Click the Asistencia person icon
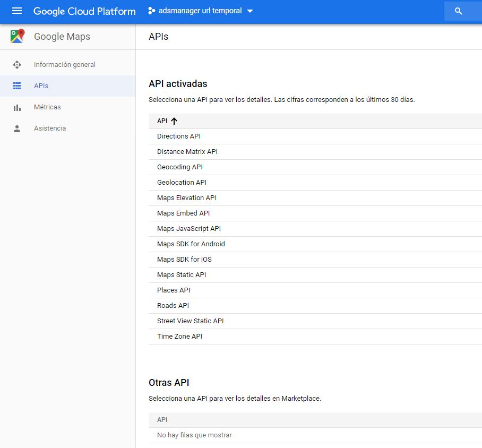 point(17,128)
